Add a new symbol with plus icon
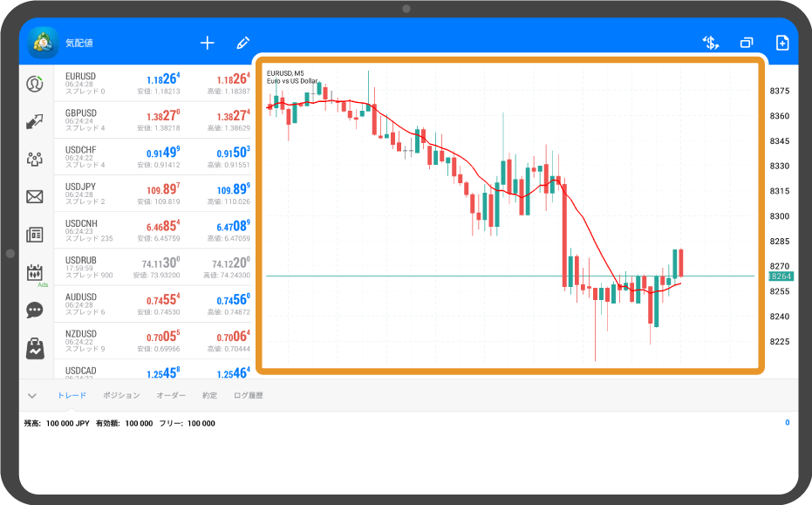The image size is (812, 505). tap(208, 43)
